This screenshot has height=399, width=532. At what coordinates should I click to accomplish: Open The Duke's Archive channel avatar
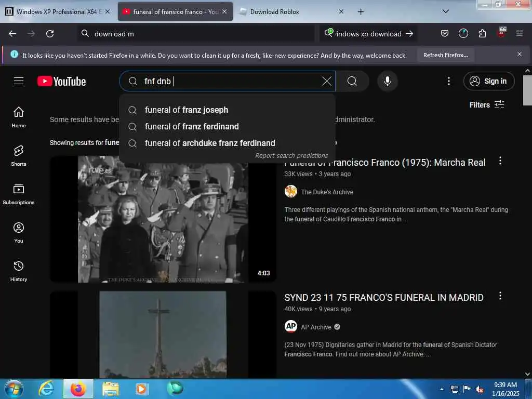291,191
